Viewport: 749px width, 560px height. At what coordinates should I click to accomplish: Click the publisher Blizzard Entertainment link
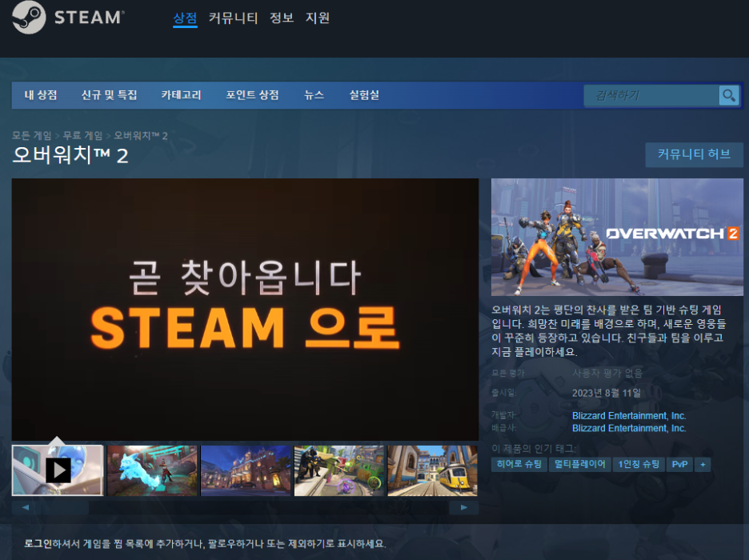tap(629, 428)
